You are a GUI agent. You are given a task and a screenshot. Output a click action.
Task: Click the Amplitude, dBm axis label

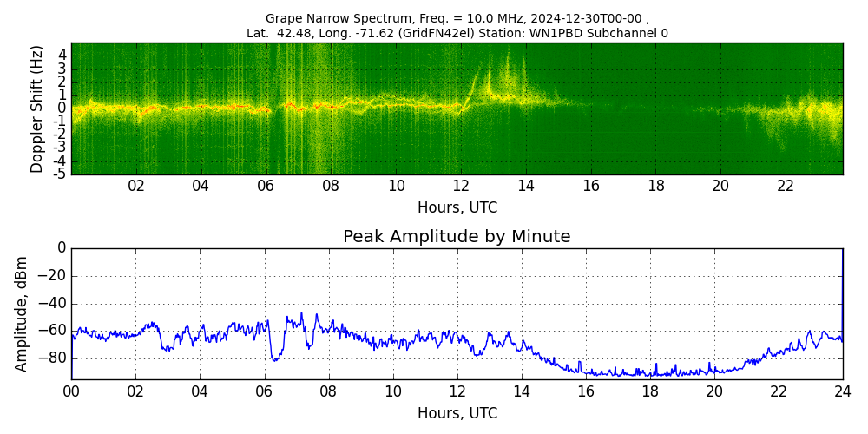(23, 313)
